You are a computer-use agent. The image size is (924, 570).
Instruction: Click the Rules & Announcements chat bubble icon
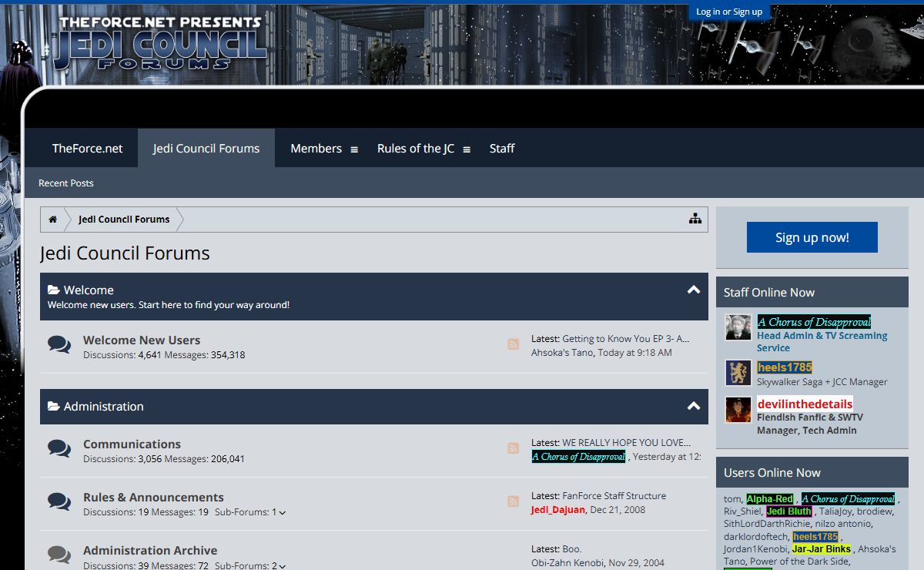59,502
